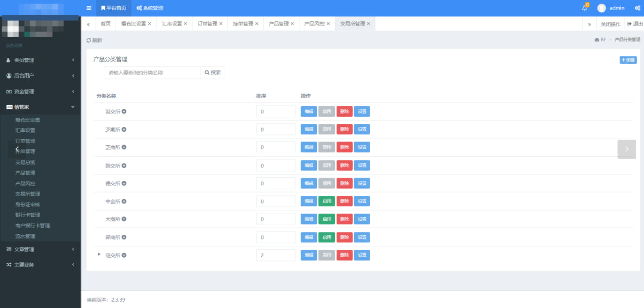Screen dimensions: 644x308
Task: Click the plus icon beside 中金所
Action: tap(124, 201)
